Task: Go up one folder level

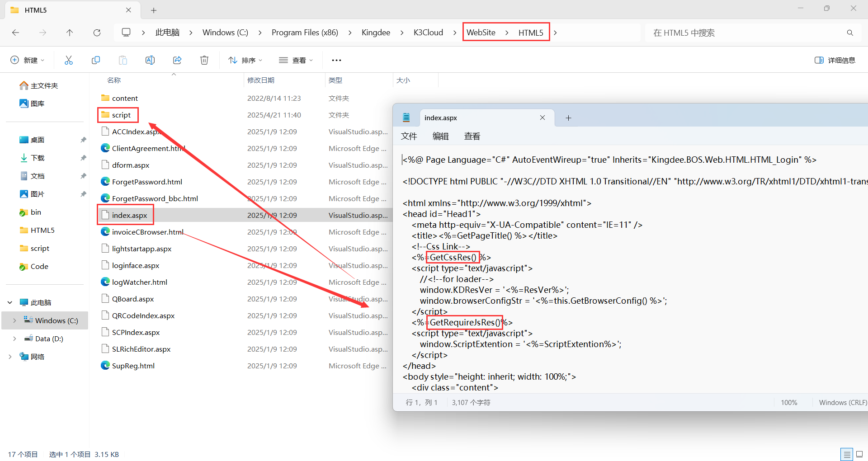Action: 70,33
